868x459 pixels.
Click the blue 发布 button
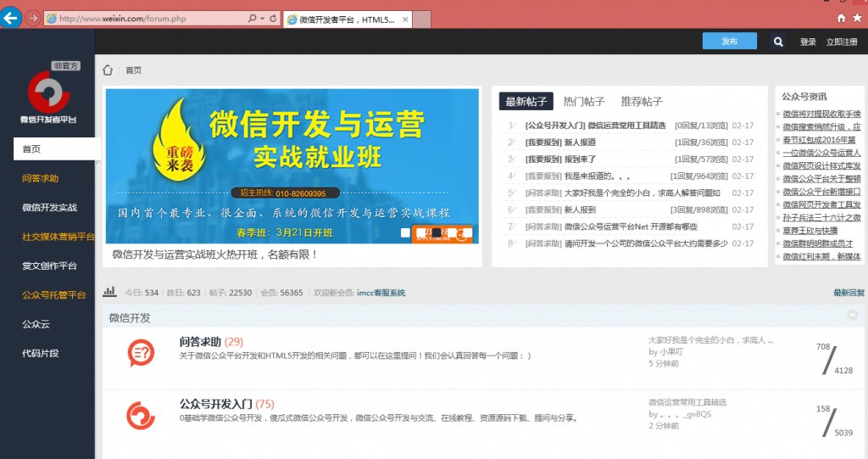click(729, 41)
